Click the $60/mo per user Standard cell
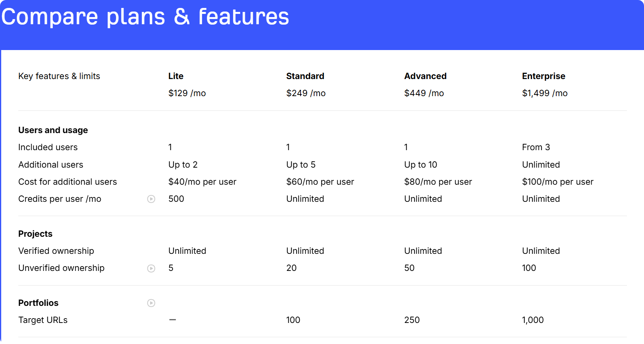This screenshot has width=644, height=344. [320, 182]
